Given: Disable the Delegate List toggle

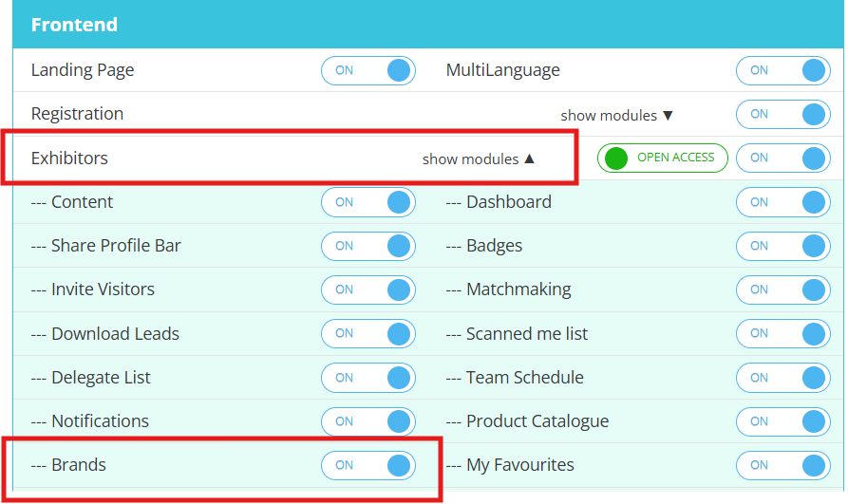Looking at the screenshot, I should (x=368, y=378).
